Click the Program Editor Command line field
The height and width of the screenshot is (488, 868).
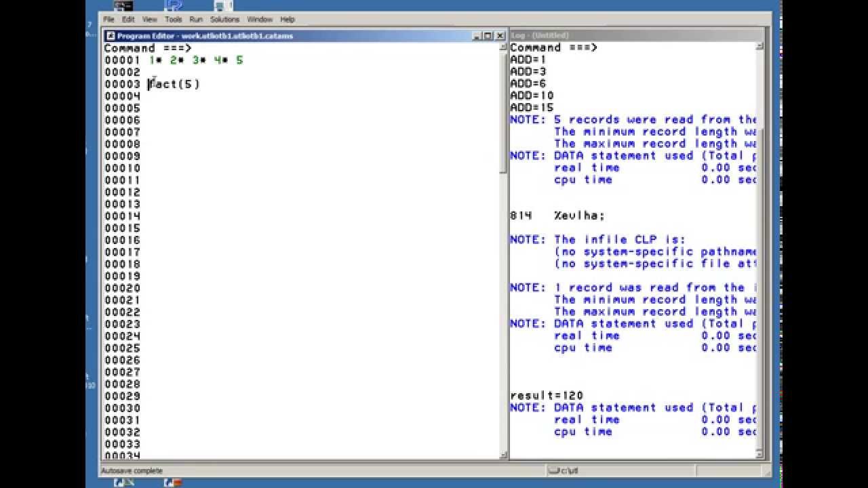pyautogui.click(x=346, y=48)
